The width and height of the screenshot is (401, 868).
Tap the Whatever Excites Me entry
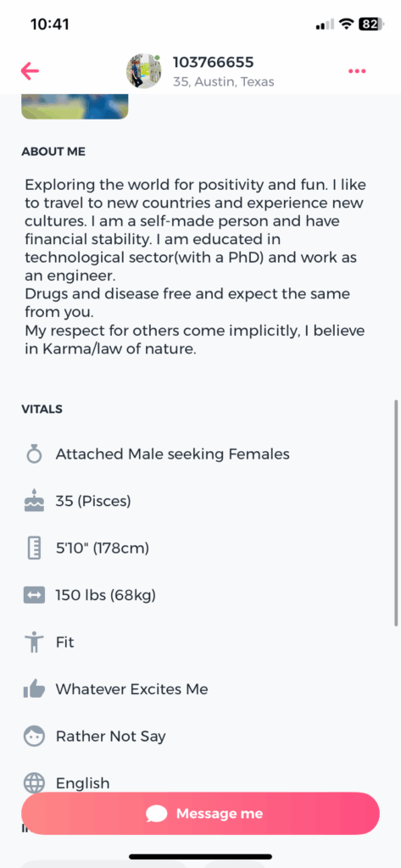[x=131, y=689]
